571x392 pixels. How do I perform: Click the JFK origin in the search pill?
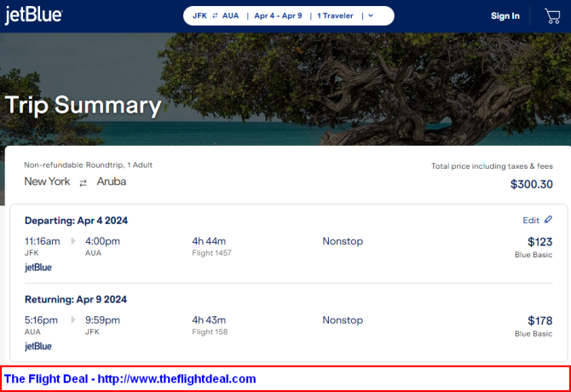(200, 15)
